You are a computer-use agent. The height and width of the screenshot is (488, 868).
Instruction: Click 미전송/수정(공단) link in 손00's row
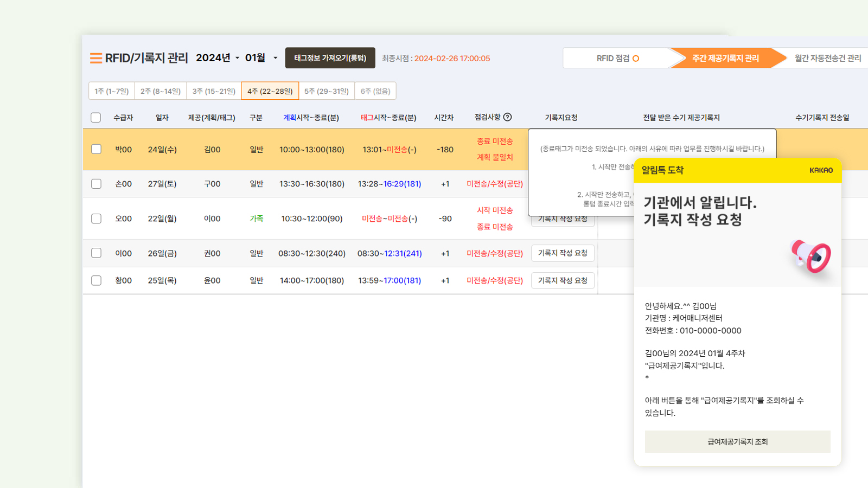[x=495, y=184]
